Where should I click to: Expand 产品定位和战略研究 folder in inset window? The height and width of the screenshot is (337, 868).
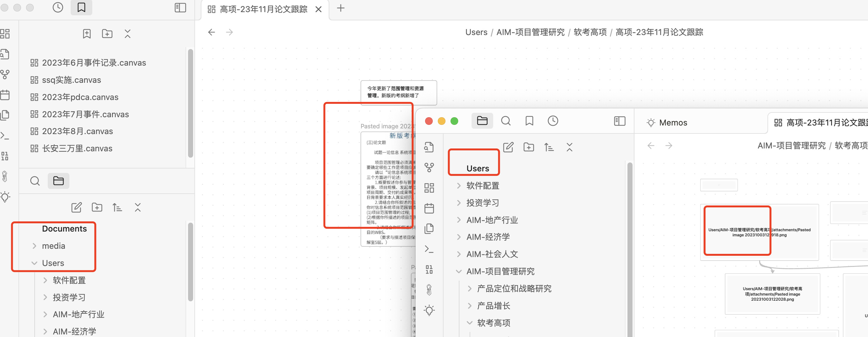point(469,288)
